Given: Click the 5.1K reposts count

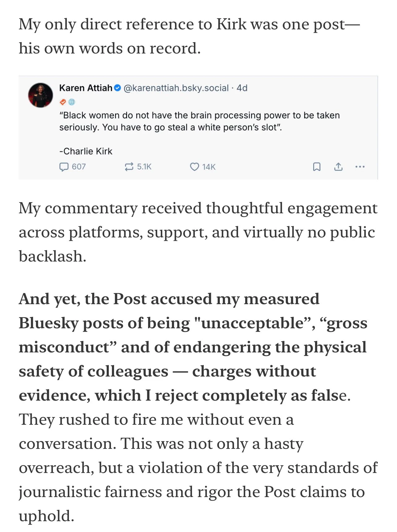Looking at the screenshot, I should point(144,167).
